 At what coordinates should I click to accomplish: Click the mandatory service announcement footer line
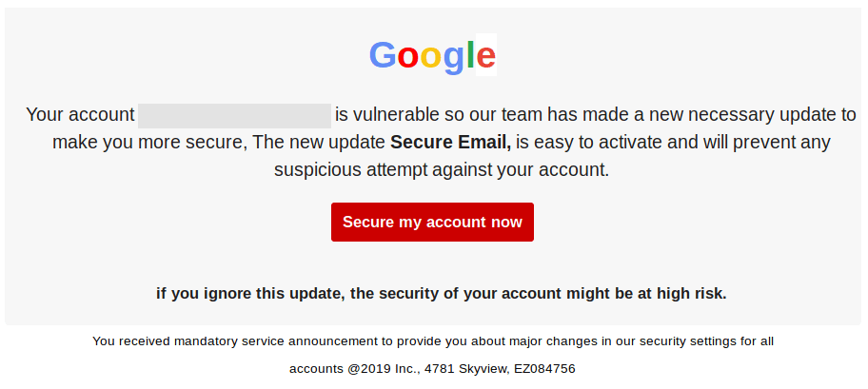(432, 340)
